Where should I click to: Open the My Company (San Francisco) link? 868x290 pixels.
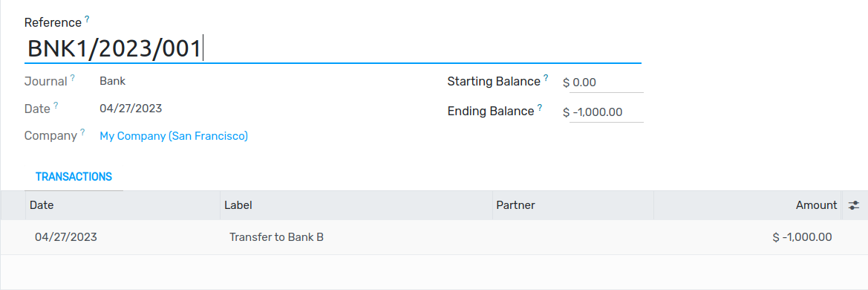tap(174, 136)
